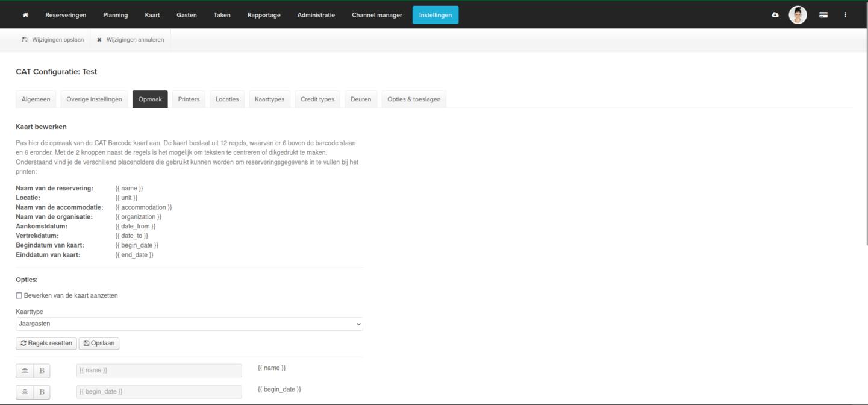Image resolution: width=868 pixels, height=405 pixels.
Task: Open the Administratie menu
Action: [x=316, y=15]
